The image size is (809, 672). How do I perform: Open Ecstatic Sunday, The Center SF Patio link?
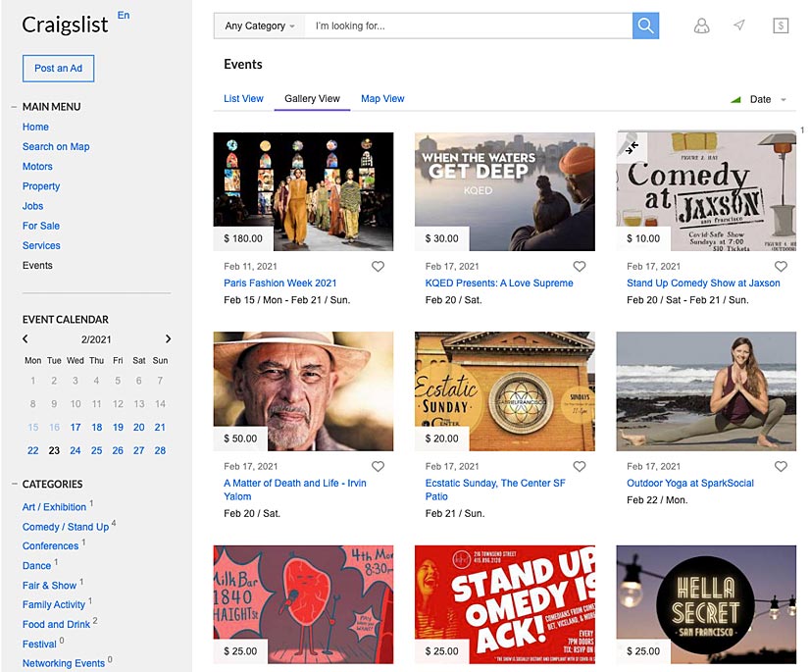pos(495,490)
